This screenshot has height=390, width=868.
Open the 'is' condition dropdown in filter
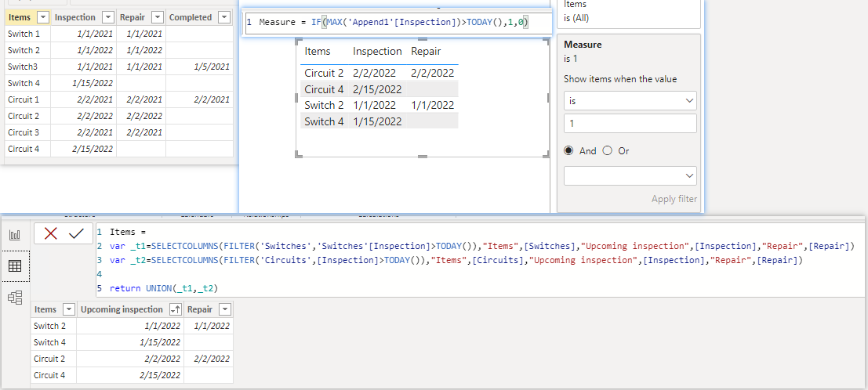tap(630, 101)
